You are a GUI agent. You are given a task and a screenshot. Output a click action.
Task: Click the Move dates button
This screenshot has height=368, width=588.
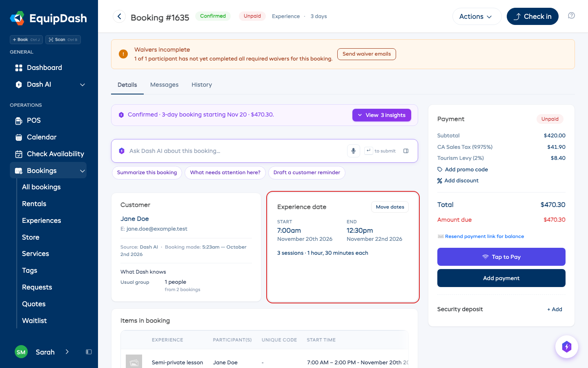pyautogui.click(x=390, y=207)
